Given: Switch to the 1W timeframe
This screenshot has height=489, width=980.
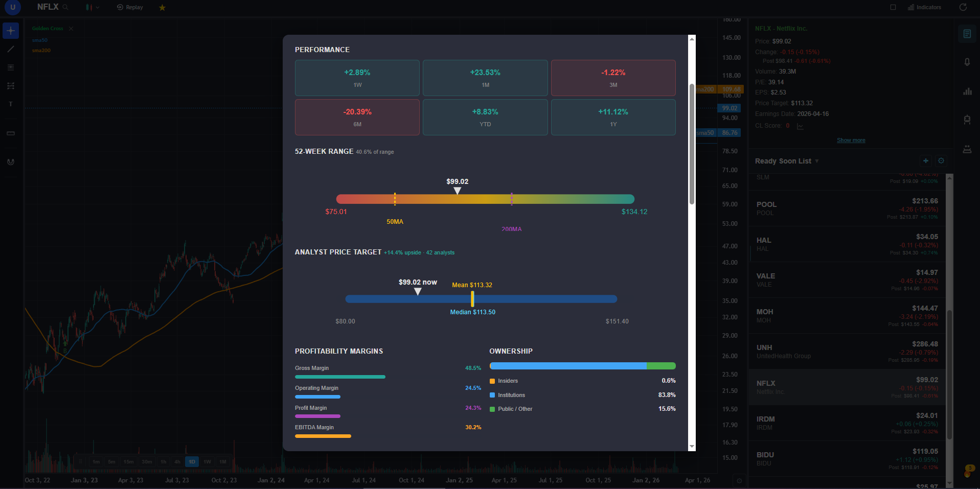Looking at the screenshot, I should tap(207, 461).
